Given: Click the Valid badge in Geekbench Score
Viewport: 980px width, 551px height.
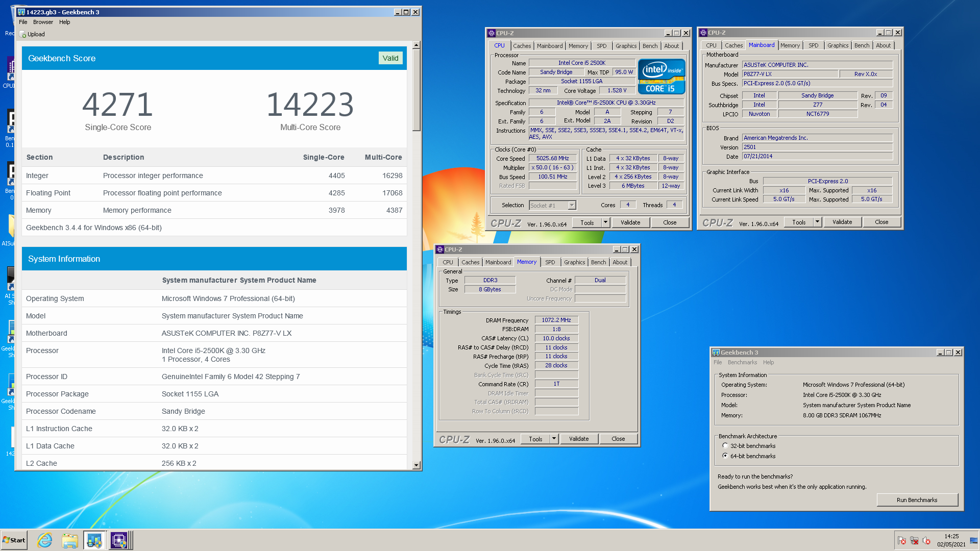Looking at the screenshot, I should pyautogui.click(x=390, y=58).
